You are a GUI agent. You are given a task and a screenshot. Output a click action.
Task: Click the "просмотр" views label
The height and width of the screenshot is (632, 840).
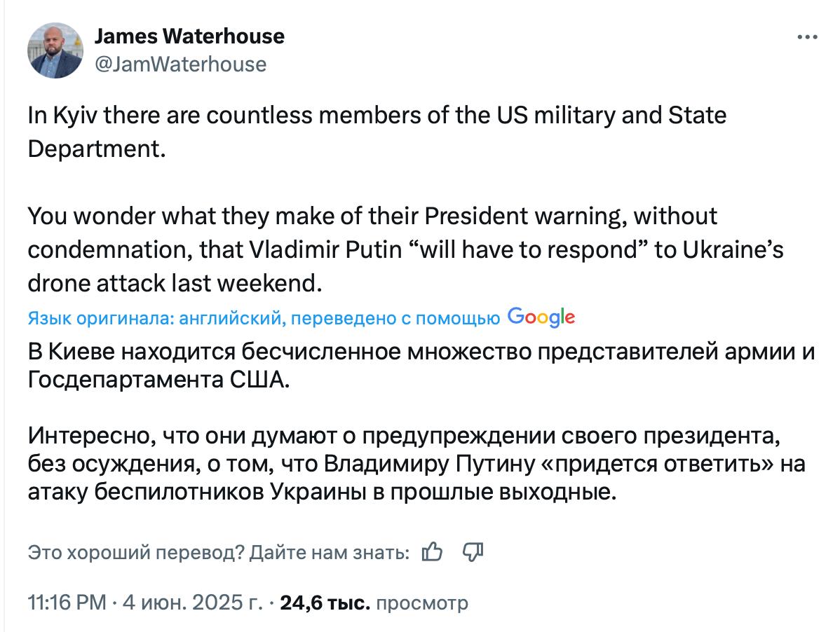422,603
